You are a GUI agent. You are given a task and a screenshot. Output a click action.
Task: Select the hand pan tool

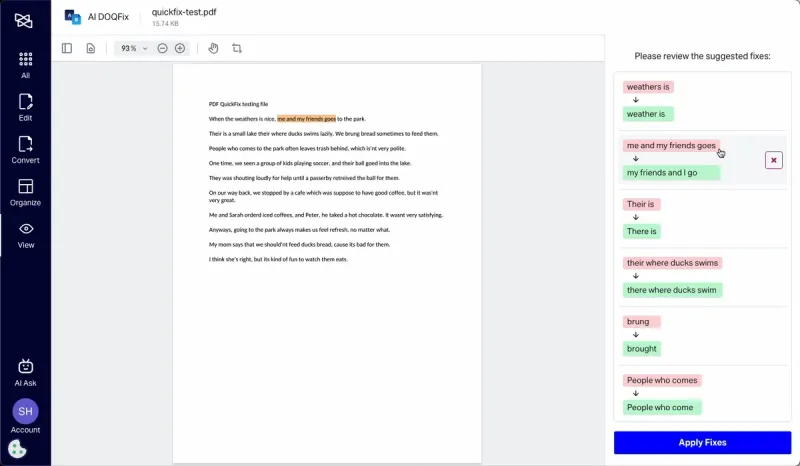[x=213, y=48]
